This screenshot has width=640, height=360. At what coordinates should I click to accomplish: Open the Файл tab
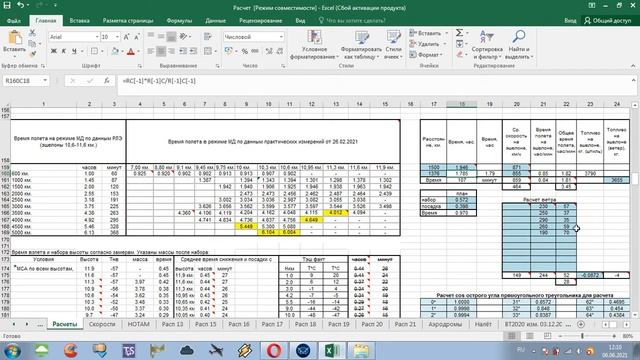13,20
